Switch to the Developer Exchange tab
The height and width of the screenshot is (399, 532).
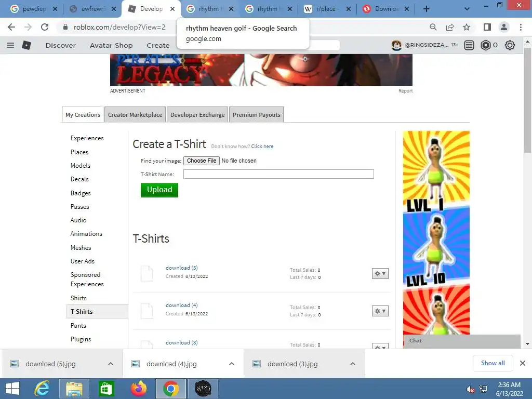(x=197, y=115)
